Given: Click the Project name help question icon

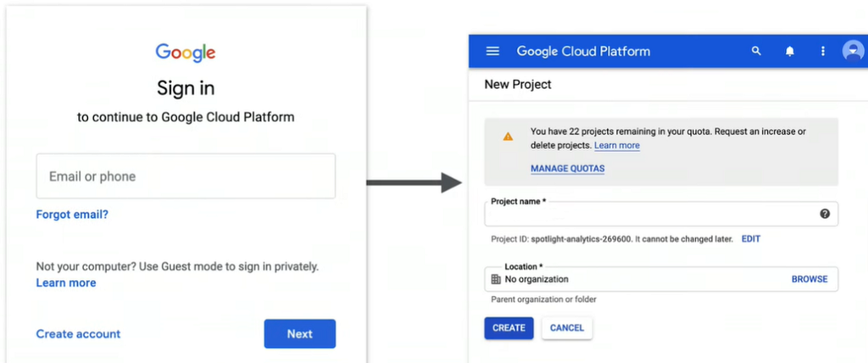Looking at the screenshot, I should click(x=825, y=214).
